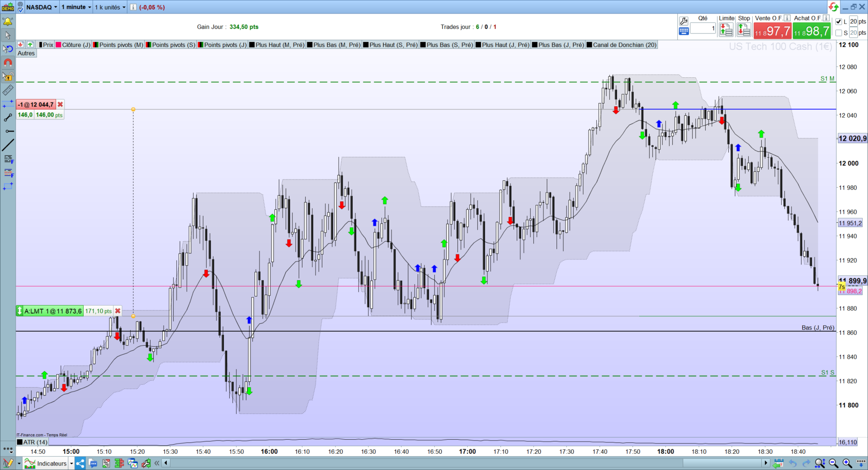Toggle the Canal de Donchian (20) indicator
868x470 pixels.
point(621,45)
